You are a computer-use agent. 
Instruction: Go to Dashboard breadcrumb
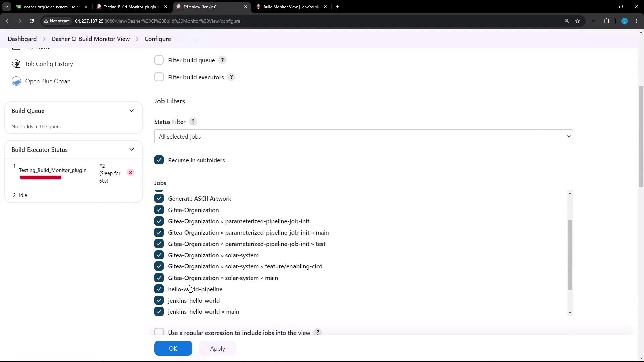[x=22, y=39]
